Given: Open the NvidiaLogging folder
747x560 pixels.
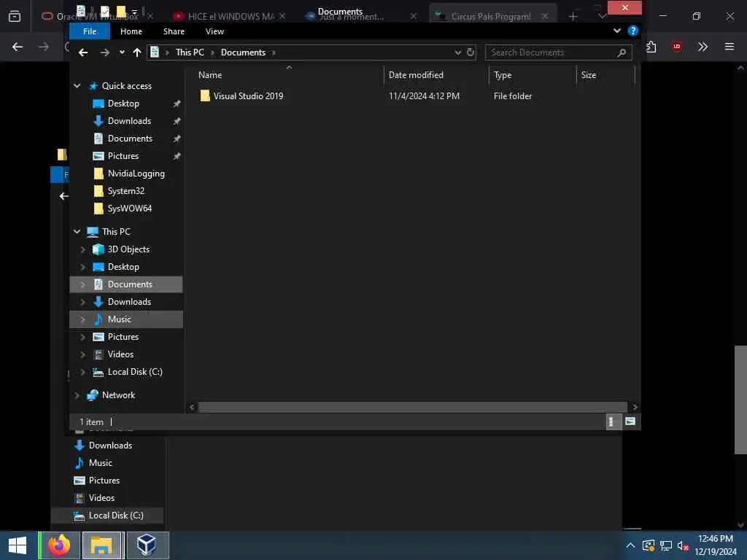Looking at the screenshot, I should [x=136, y=174].
